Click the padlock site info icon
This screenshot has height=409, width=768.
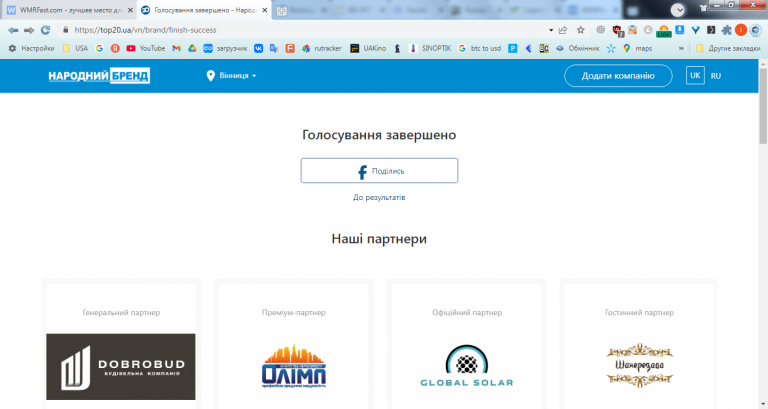tap(66, 30)
